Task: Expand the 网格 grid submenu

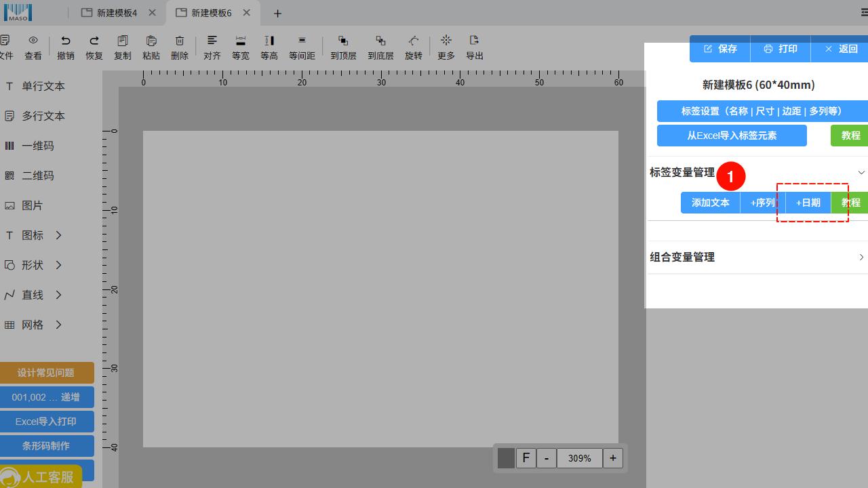Action: (58, 325)
